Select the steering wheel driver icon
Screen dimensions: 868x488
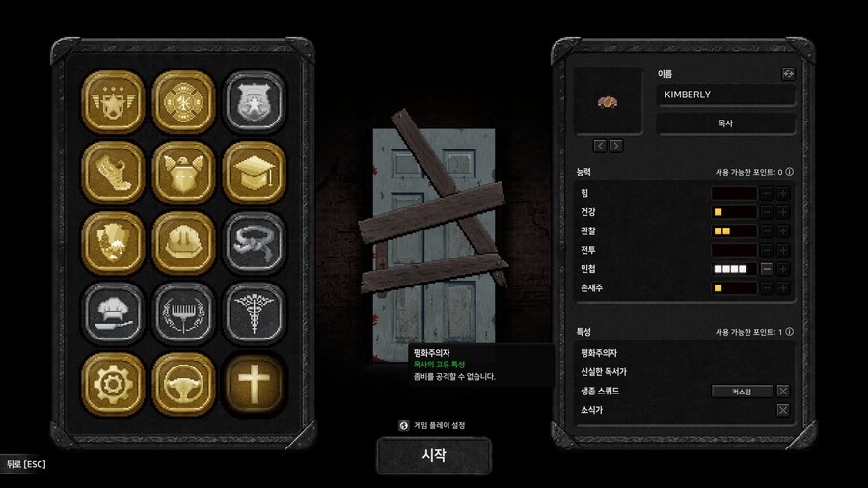click(183, 384)
